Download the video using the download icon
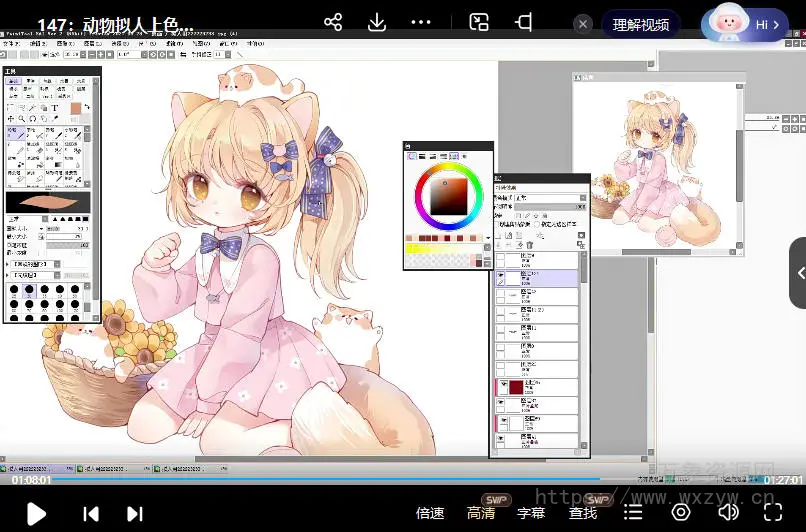 click(x=377, y=22)
